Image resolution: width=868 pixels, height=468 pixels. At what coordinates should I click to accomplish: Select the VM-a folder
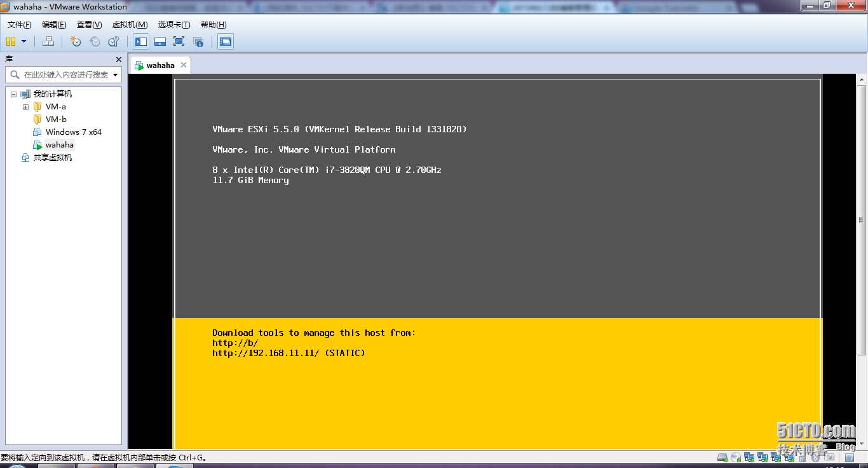(55, 107)
